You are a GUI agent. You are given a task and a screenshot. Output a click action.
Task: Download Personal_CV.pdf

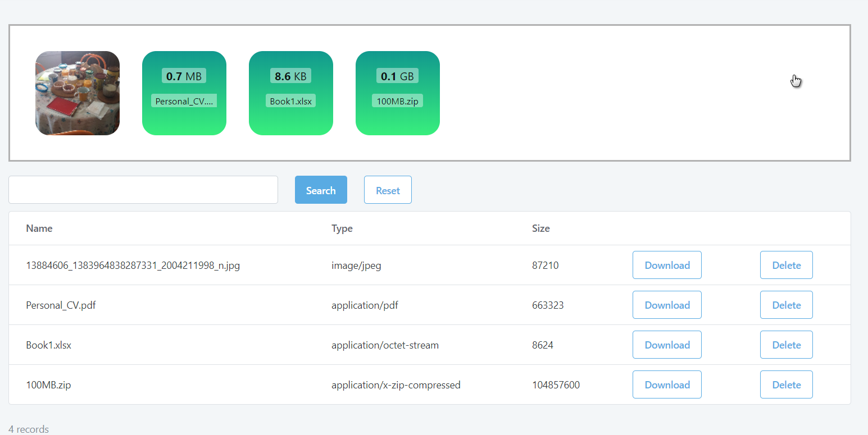(667, 305)
